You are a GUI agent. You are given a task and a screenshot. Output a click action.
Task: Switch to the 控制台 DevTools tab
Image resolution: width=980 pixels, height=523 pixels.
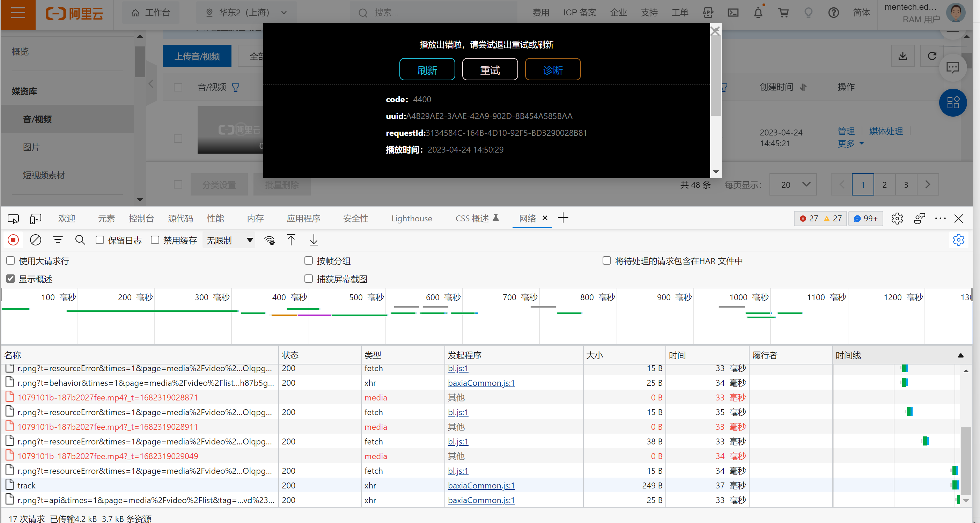point(141,218)
